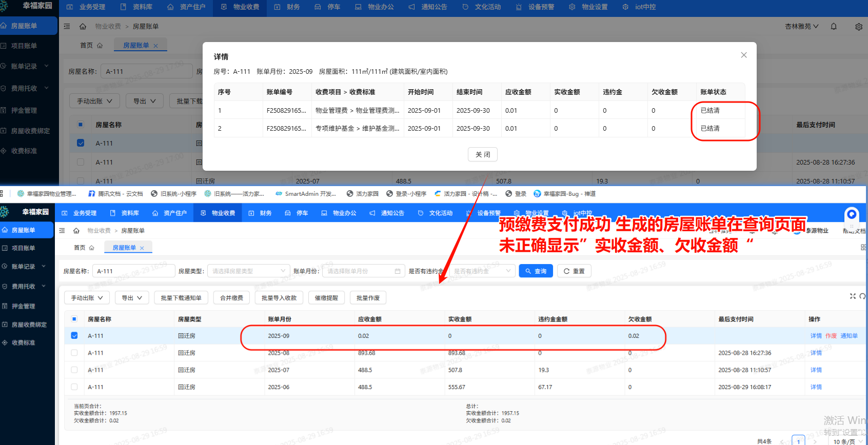Viewport: 868px width, 445px height.
Task: Expand the 杏林雅苑 community dropdown
Action: (801, 27)
